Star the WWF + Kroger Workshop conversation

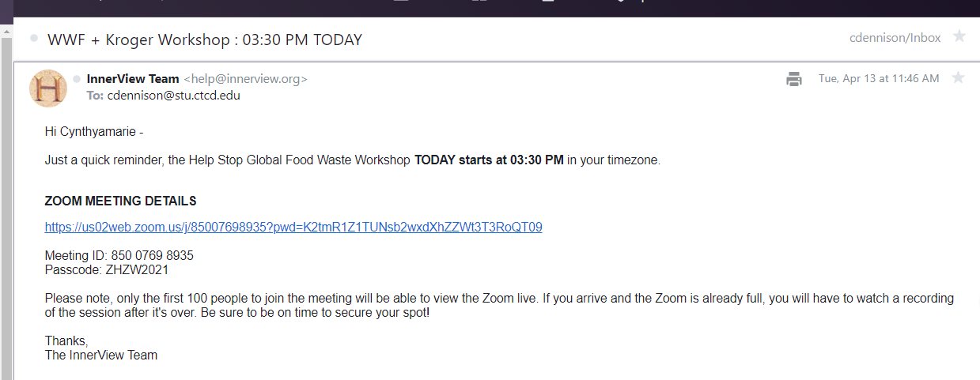click(x=959, y=36)
